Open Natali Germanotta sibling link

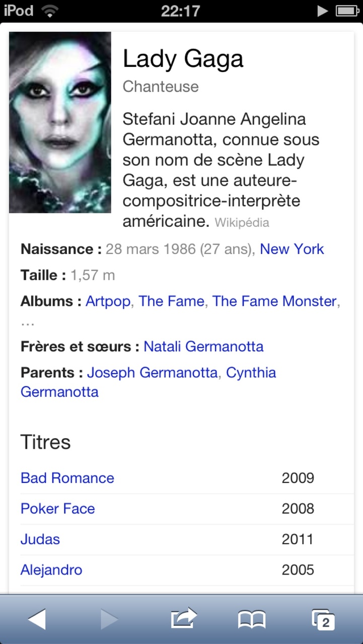[203, 347]
